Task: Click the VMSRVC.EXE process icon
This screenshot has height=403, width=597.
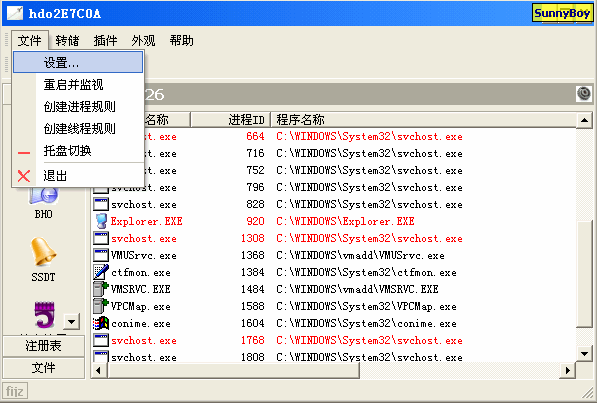Action: (x=101, y=289)
